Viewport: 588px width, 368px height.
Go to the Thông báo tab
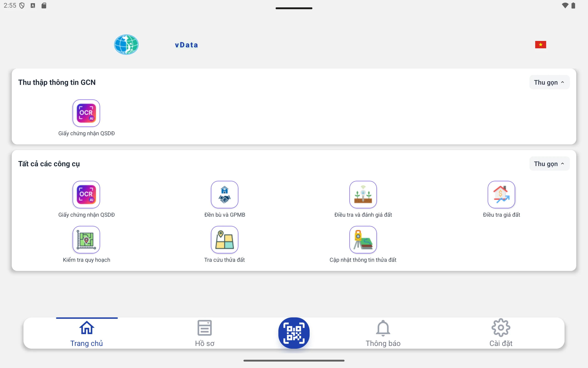point(383,333)
